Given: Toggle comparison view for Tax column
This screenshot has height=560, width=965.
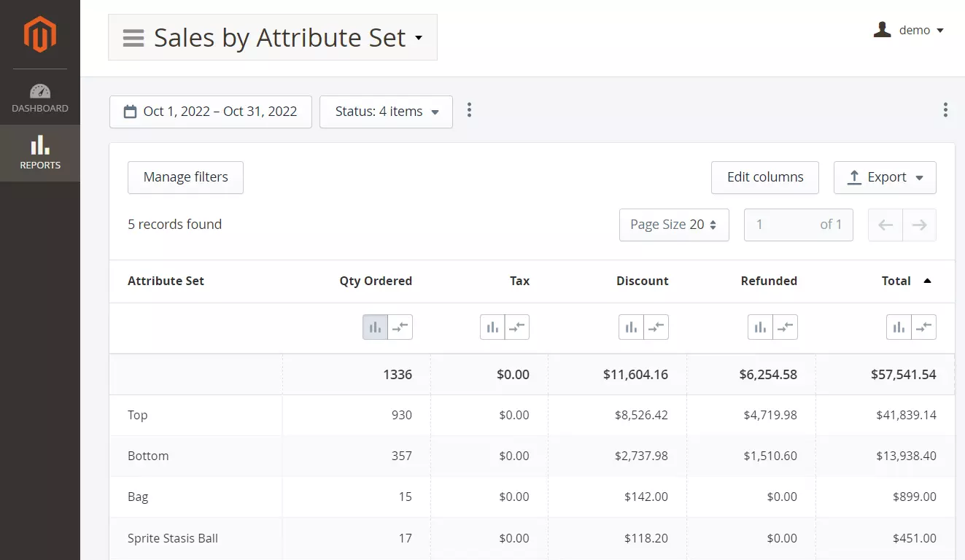Looking at the screenshot, I should click(x=517, y=327).
